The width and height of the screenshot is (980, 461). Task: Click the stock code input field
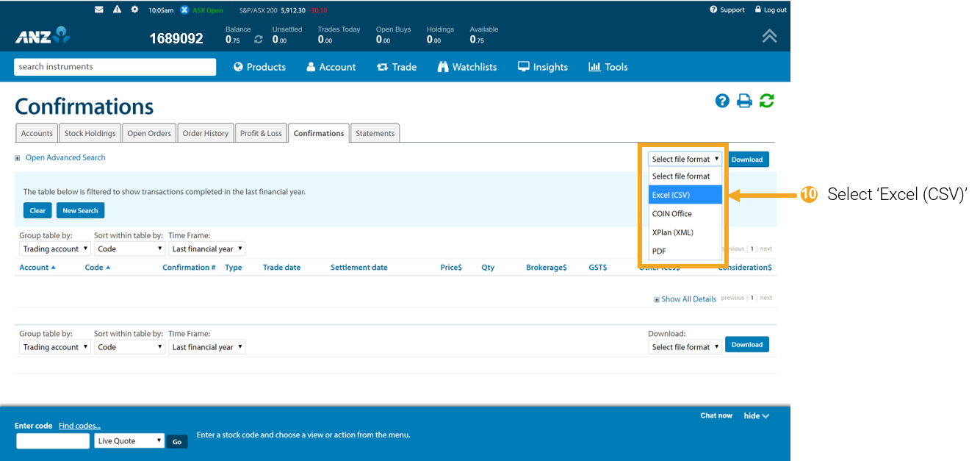click(52, 440)
